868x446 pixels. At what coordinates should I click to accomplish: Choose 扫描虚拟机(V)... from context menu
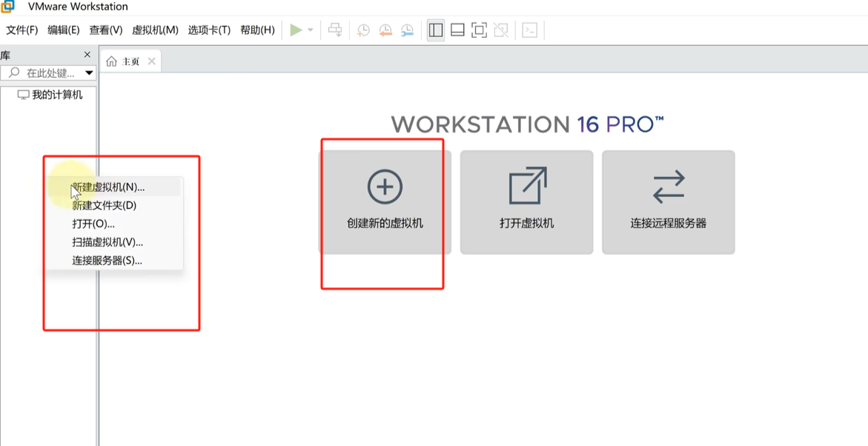coord(113,242)
